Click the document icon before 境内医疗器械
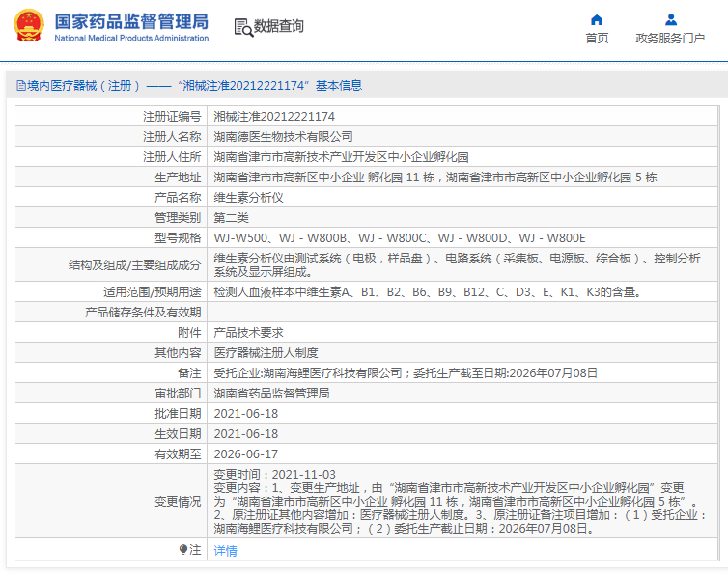 (19, 86)
